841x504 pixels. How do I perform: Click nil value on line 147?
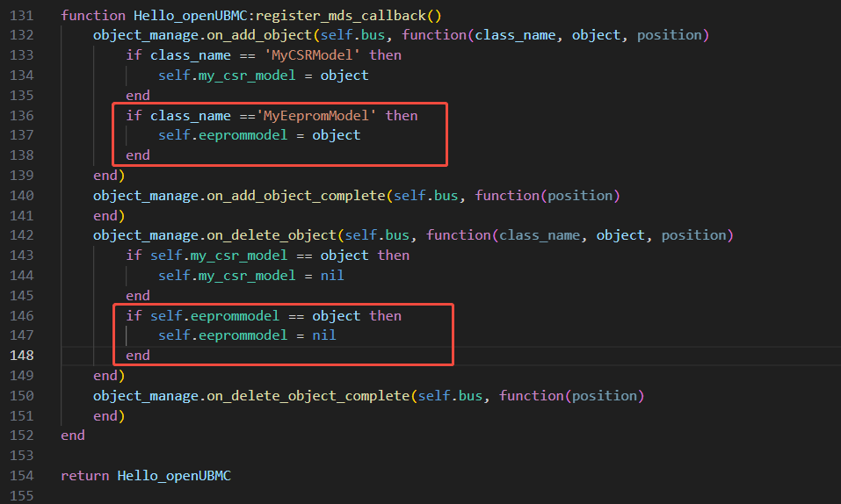(324, 335)
